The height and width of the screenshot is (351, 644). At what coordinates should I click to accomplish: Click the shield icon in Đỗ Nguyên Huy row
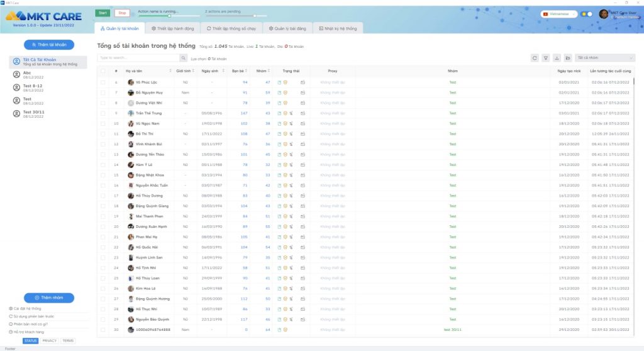(286, 92)
